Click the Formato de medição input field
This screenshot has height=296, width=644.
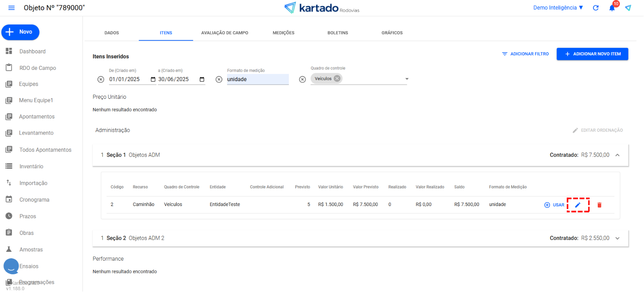point(257,80)
